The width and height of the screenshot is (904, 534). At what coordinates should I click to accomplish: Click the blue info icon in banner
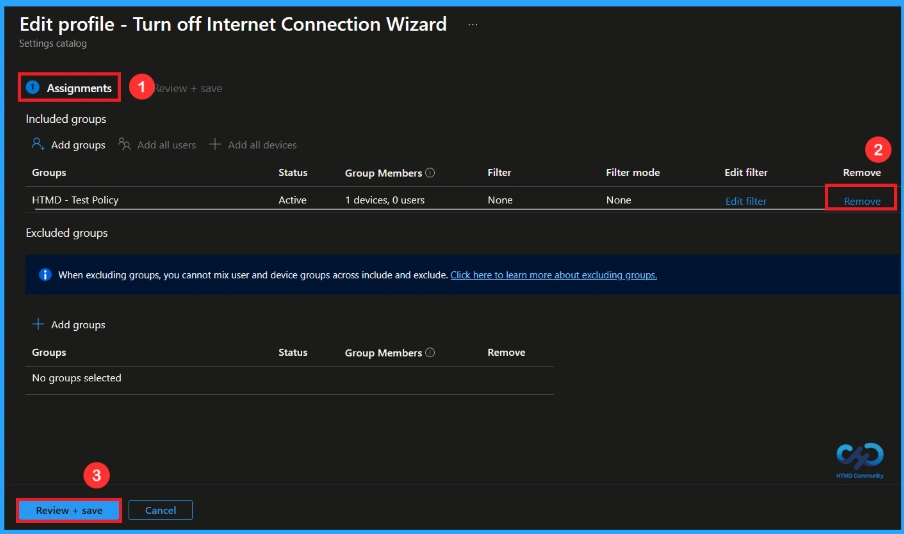[x=45, y=274]
